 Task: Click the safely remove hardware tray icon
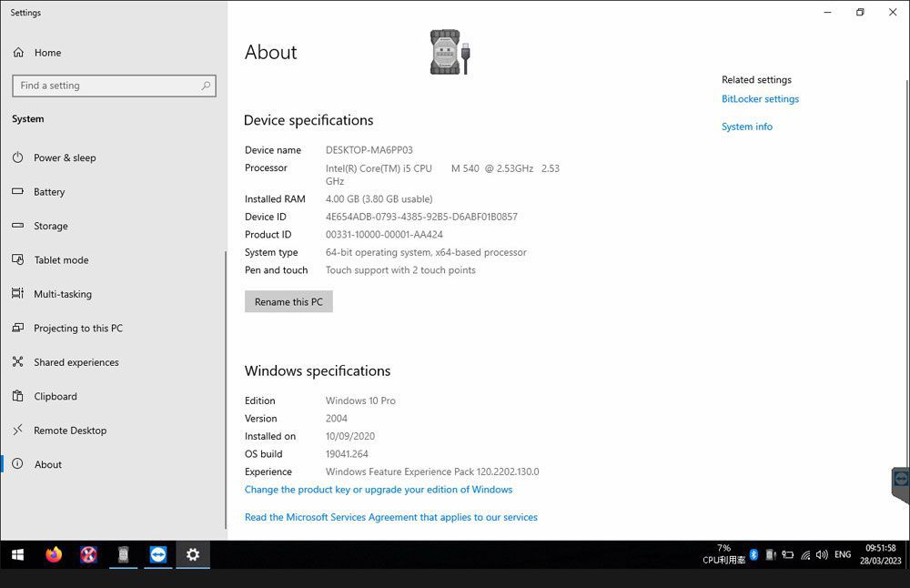tap(771, 555)
